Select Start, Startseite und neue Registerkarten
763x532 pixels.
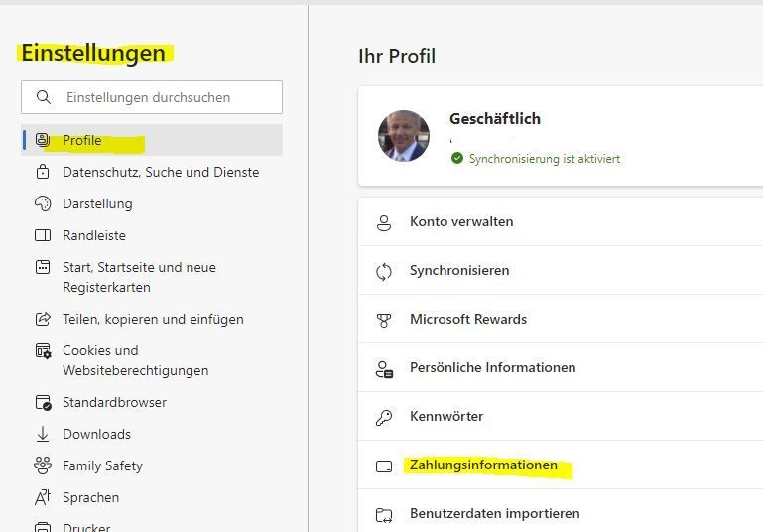139,277
